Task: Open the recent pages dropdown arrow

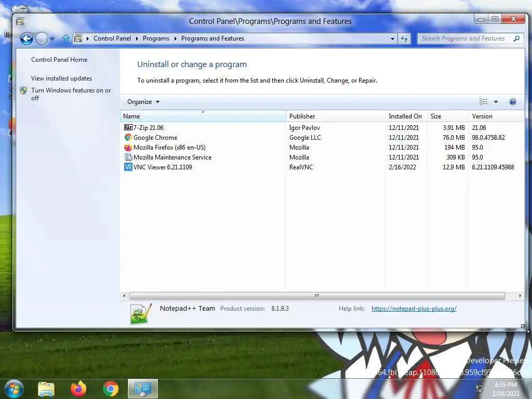Action: coord(52,38)
